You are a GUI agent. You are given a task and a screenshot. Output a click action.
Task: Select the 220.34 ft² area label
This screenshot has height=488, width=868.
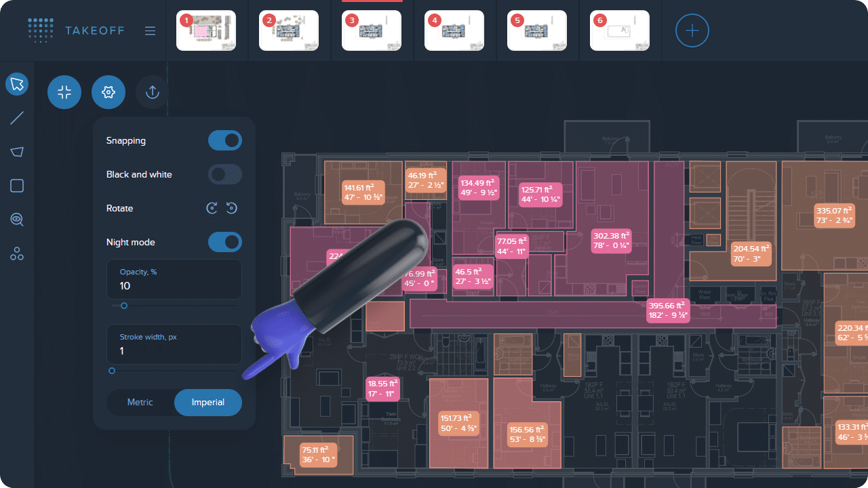pos(852,333)
